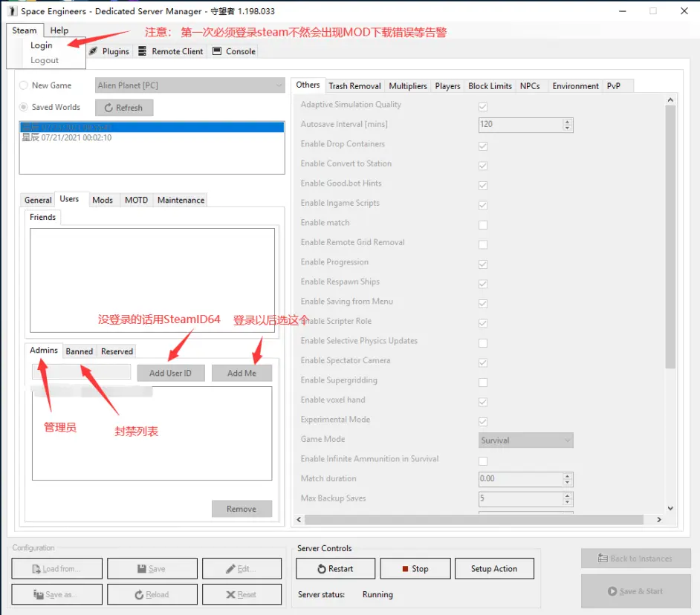The height and width of the screenshot is (615, 700).
Task: Click the user ID input field
Action: 81,372
